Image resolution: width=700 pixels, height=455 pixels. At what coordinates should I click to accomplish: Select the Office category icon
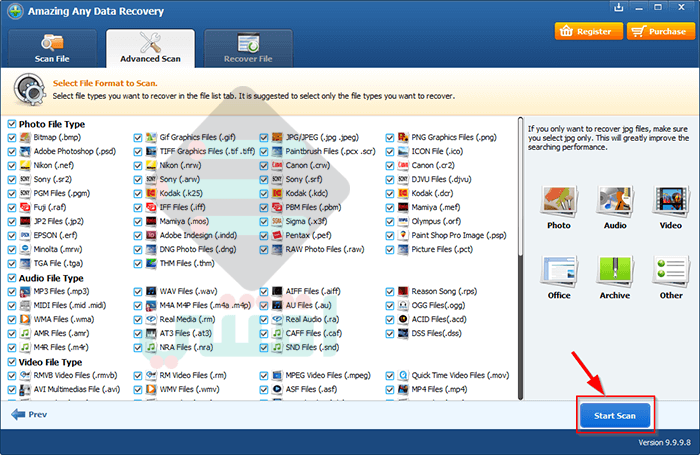coord(559,271)
